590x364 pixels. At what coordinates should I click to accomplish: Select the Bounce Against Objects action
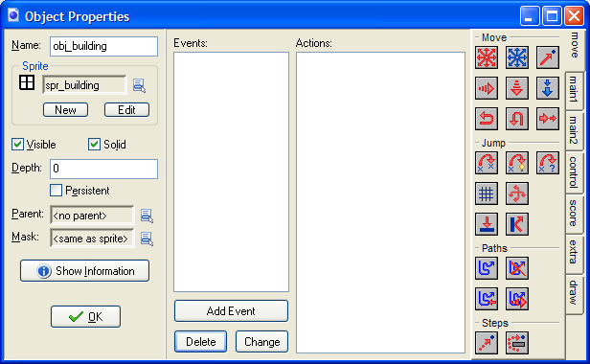pyautogui.click(x=517, y=224)
